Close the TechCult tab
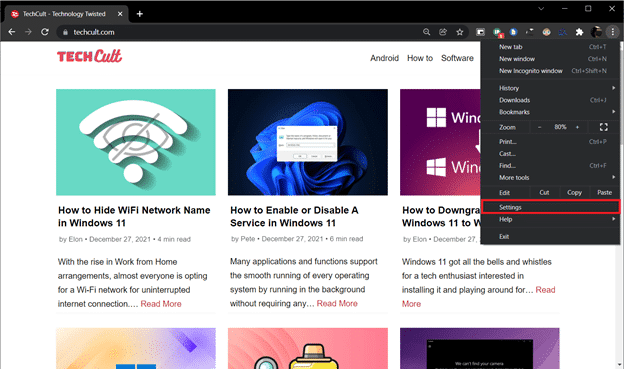The height and width of the screenshot is (370, 624). [x=120, y=14]
